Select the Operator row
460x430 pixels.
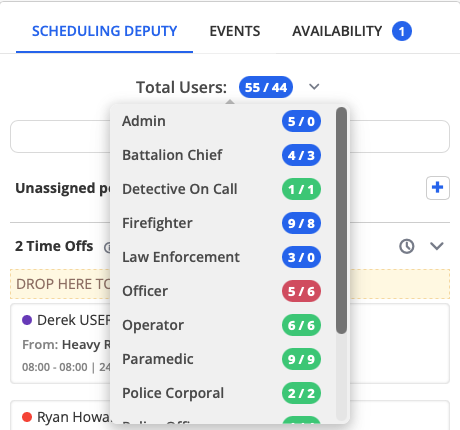pos(221,325)
